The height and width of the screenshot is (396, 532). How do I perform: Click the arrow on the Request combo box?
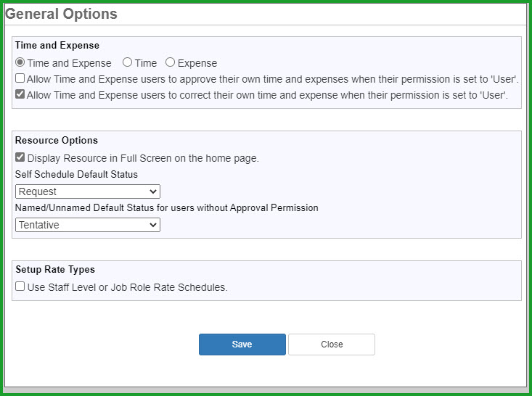pyautogui.click(x=152, y=191)
